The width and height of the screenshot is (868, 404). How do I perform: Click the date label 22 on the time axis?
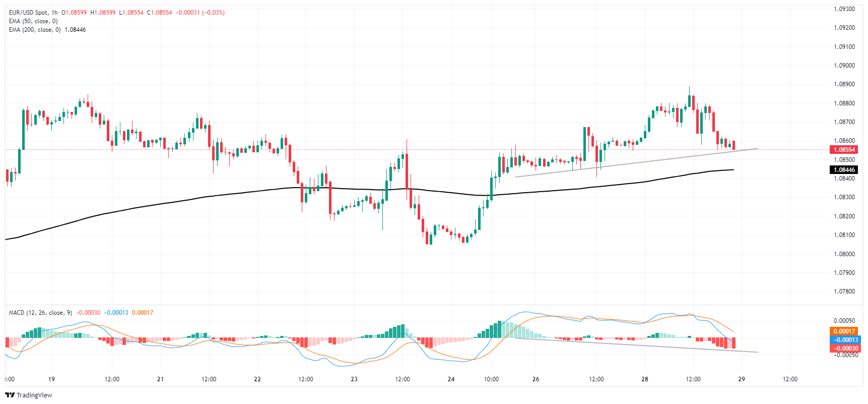pyautogui.click(x=257, y=379)
